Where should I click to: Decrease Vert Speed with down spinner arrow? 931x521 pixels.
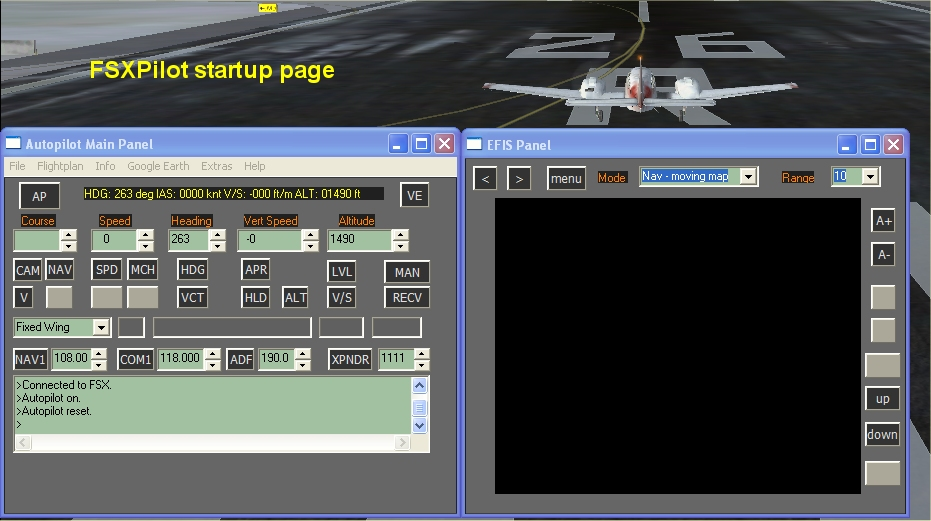pos(310,245)
